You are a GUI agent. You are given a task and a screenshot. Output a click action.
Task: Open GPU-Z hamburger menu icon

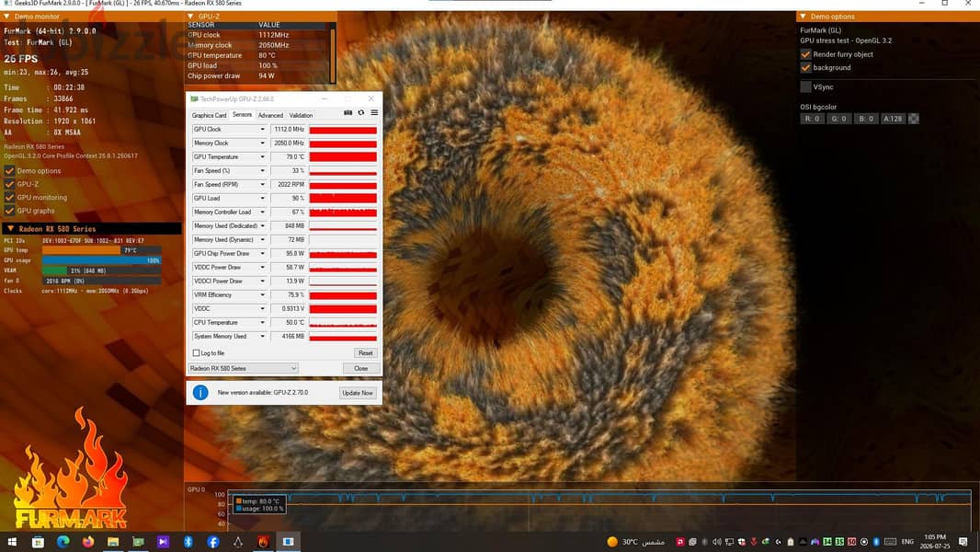[374, 112]
